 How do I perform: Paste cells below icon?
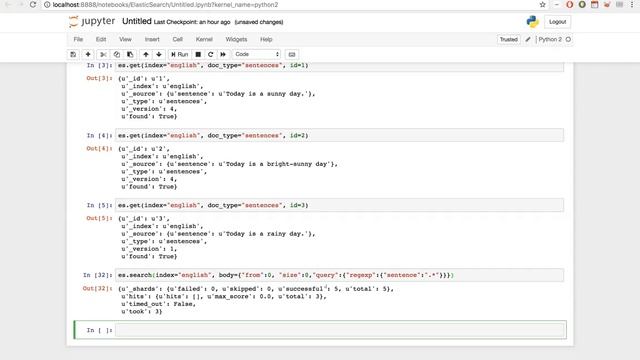tap(130, 54)
